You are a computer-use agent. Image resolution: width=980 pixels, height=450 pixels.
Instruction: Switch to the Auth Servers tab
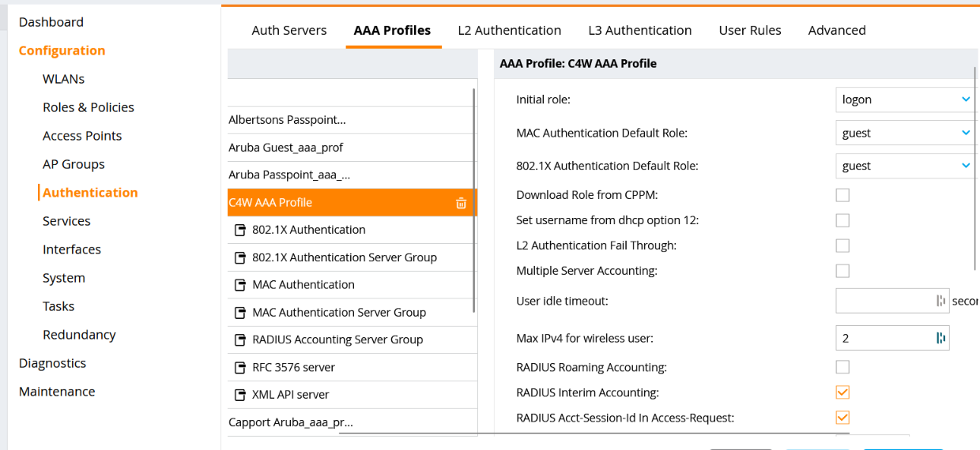pyautogui.click(x=288, y=30)
